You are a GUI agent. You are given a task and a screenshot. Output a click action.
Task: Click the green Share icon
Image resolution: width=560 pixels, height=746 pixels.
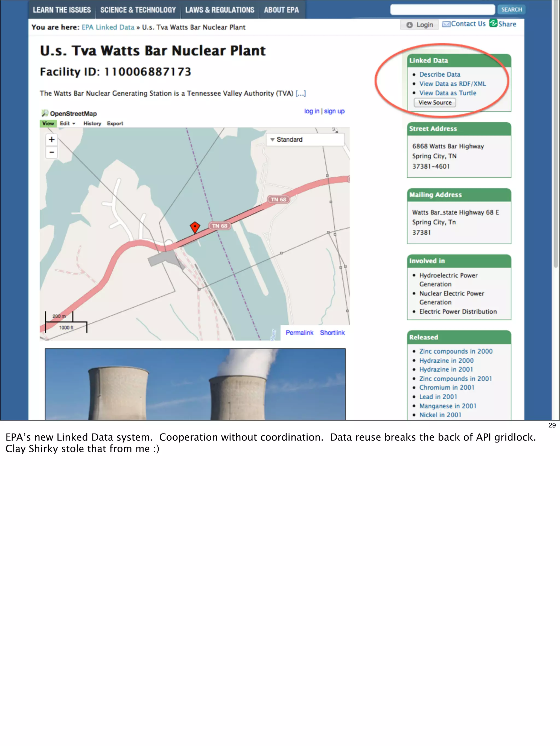click(493, 23)
